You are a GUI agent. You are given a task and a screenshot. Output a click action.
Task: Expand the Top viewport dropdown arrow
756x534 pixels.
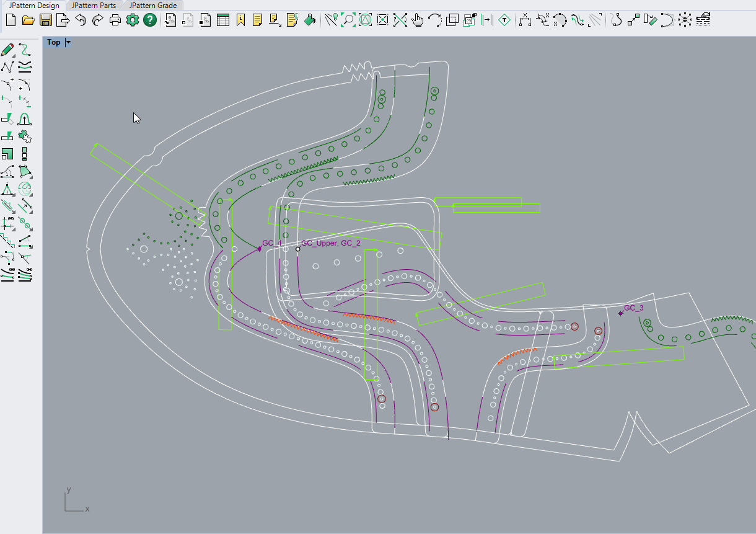point(68,42)
